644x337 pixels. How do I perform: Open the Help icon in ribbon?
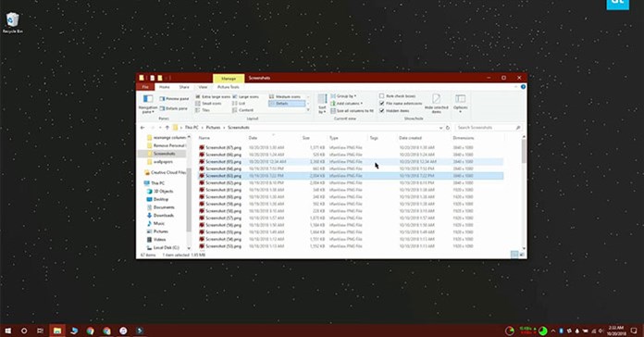coord(523,87)
